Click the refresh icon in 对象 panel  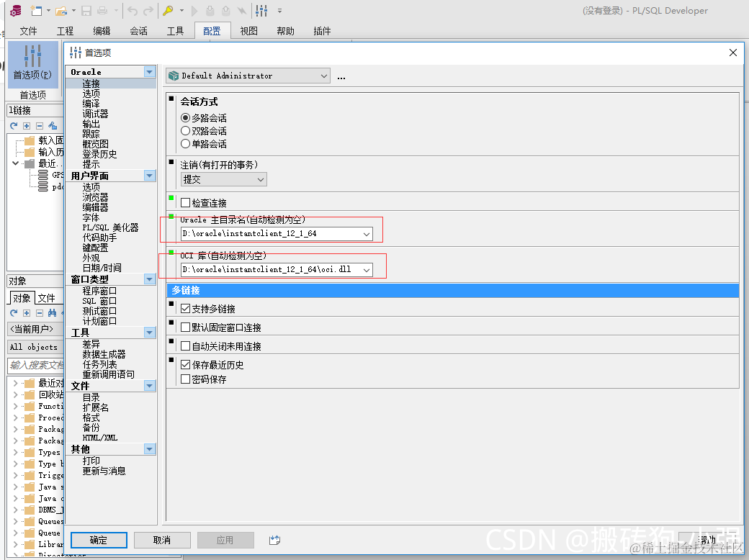14,312
